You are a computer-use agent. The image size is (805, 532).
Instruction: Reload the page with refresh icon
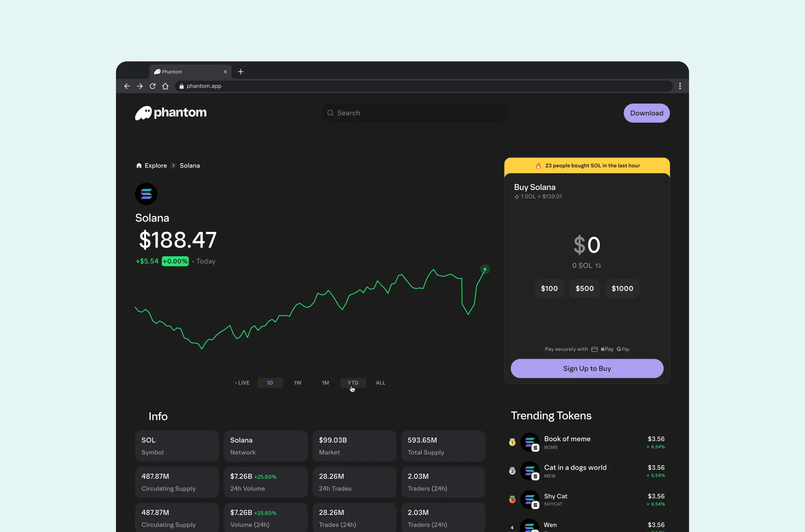[152, 86]
